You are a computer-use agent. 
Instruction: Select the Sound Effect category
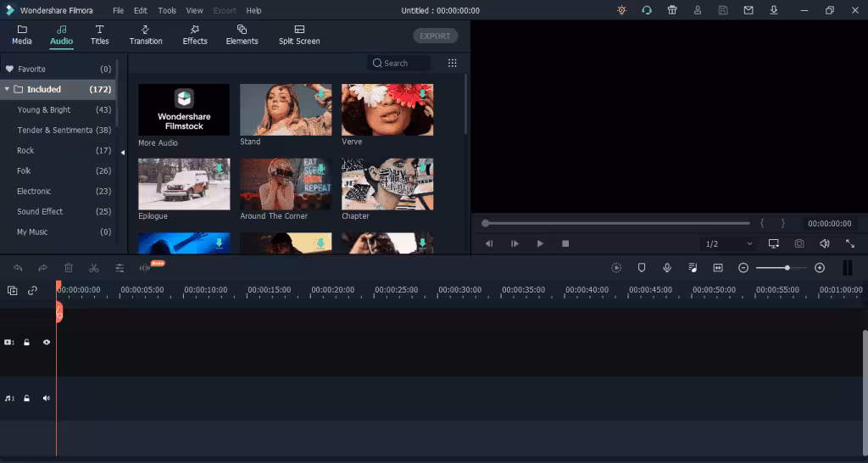click(x=58, y=211)
